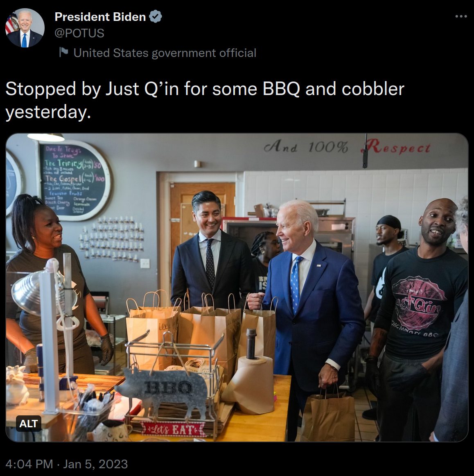Show the image ALT description badge
The image size is (474, 476).
coord(28,423)
